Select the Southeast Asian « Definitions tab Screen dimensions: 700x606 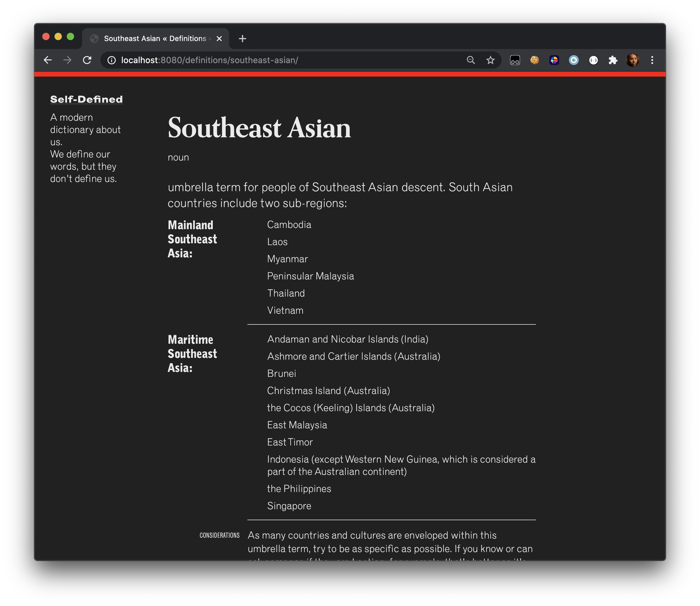(154, 39)
